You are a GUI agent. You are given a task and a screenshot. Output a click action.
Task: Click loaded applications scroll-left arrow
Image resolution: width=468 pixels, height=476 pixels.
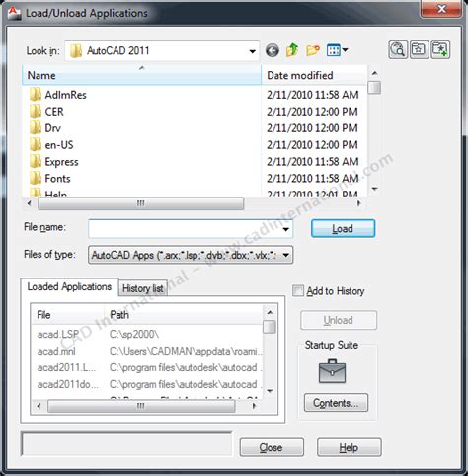coord(39,406)
